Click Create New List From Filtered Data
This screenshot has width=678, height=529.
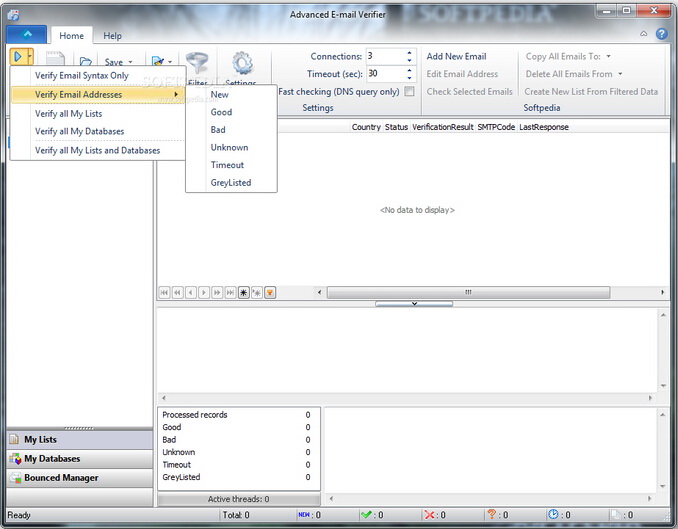pyautogui.click(x=591, y=92)
